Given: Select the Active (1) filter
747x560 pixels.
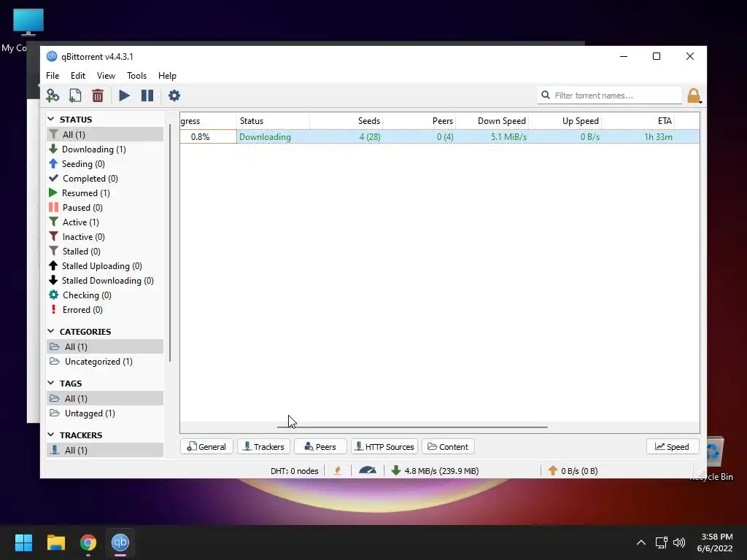Looking at the screenshot, I should 105,222.
